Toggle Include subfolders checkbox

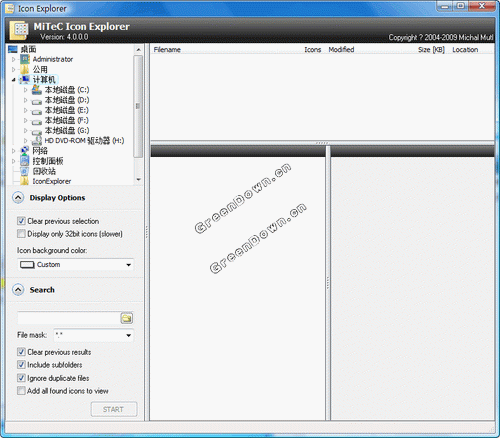21,365
